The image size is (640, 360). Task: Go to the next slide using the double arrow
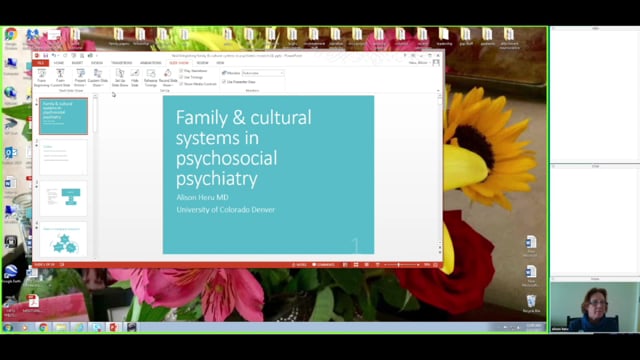click(440, 253)
